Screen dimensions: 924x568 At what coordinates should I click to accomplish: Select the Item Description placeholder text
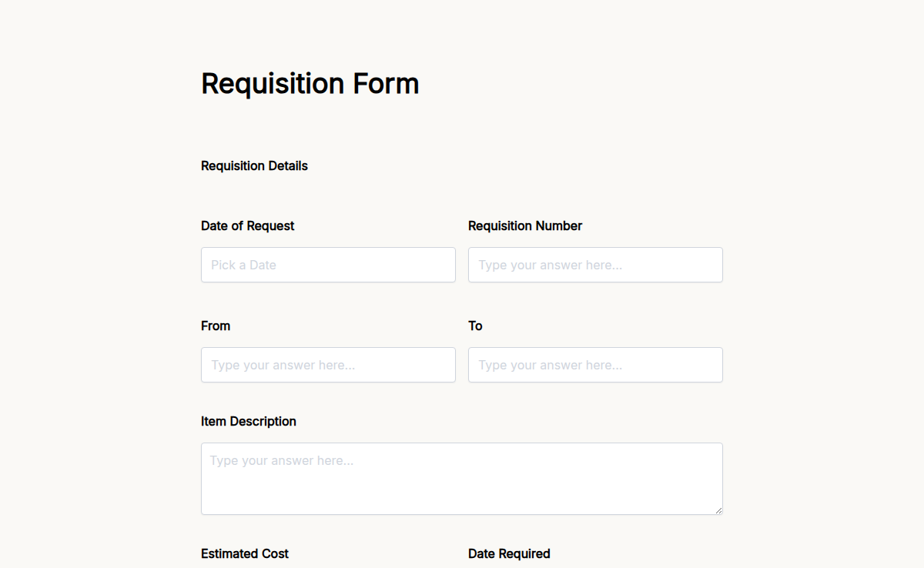point(280,460)
